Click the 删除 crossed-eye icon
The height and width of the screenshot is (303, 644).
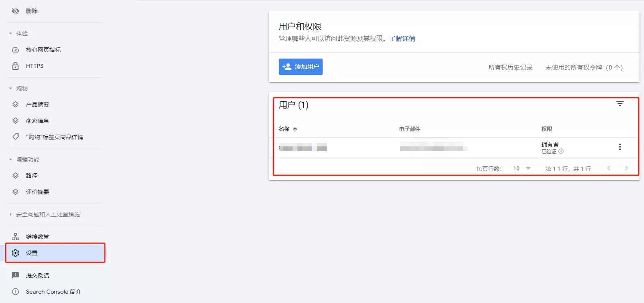(x=15, y=11)
